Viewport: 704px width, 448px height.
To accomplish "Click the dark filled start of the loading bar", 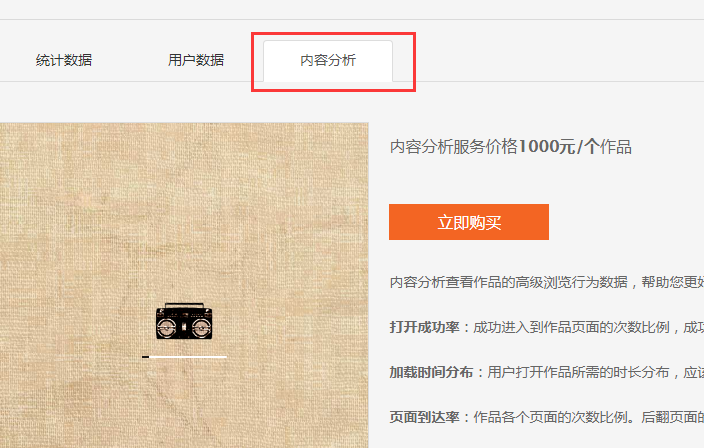I will click(145, 357).
